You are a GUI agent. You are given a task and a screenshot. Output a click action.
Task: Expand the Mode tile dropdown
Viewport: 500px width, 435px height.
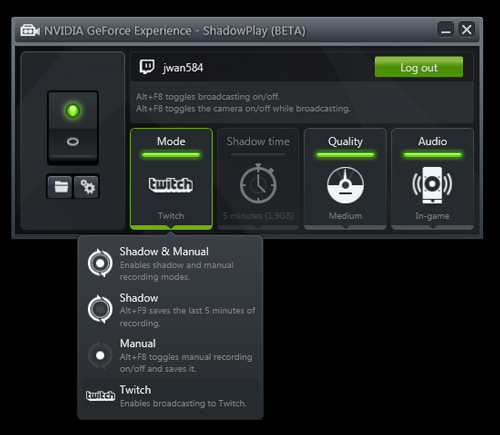171,179
